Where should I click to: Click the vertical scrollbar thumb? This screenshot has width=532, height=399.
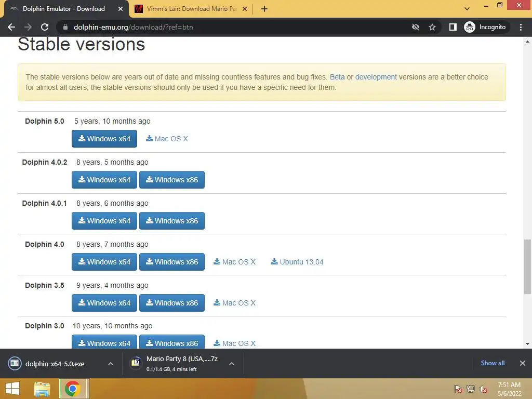528,267
